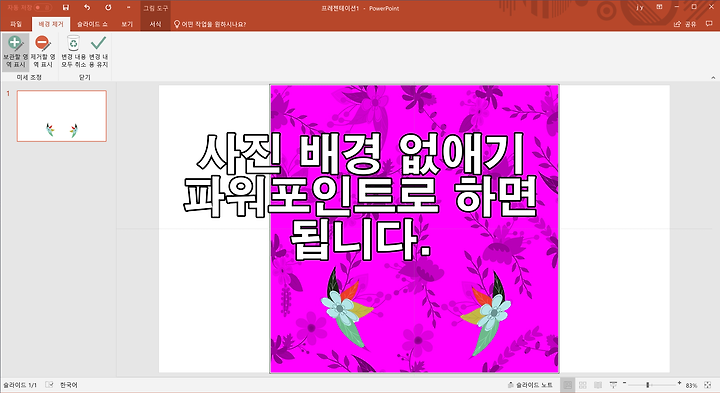Click the 83% zoom level
Screen dimensions: 720x393
pyautogui.click(x=691, y=385)
